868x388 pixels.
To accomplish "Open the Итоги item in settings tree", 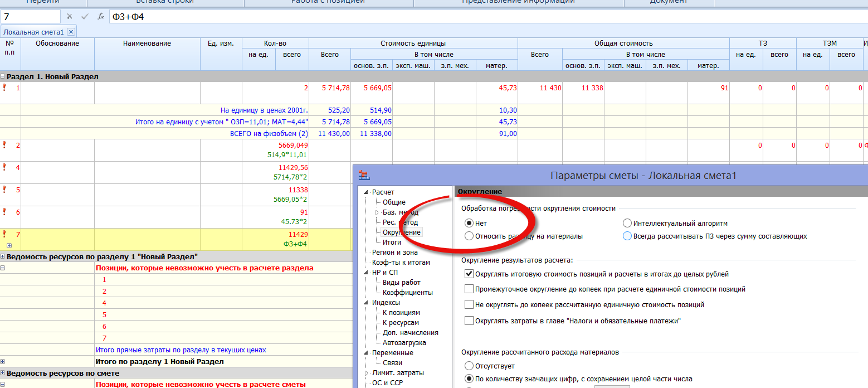I will pyautogui.click(x=392, y=243).
